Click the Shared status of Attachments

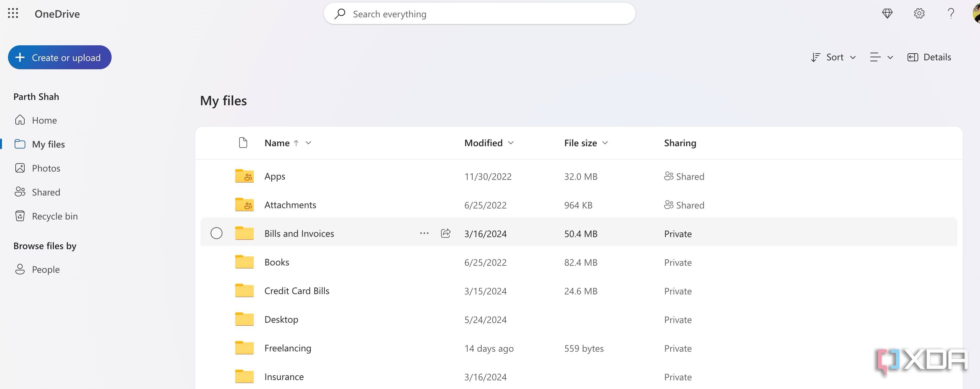point(684,205)
